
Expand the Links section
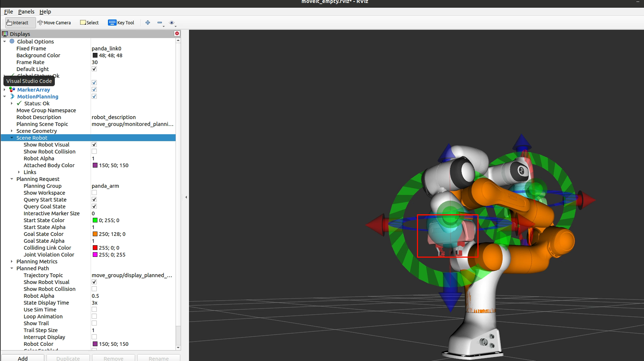(19, 172)
